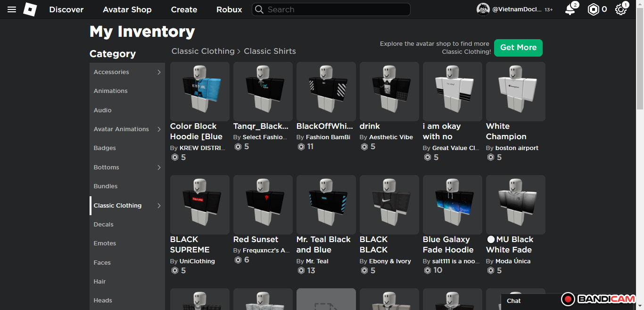
Task: Click the Robux balance icon
Action: [593, 9]
